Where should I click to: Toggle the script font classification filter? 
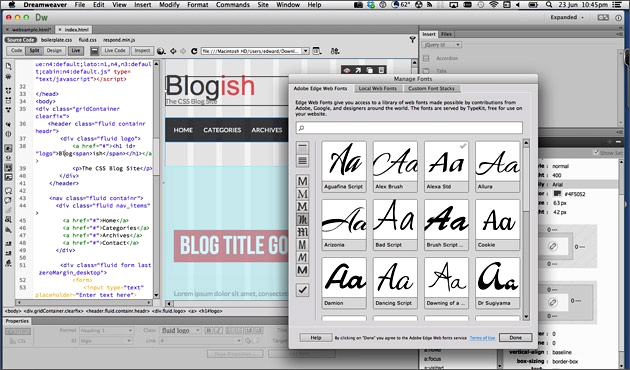[303, 219]
